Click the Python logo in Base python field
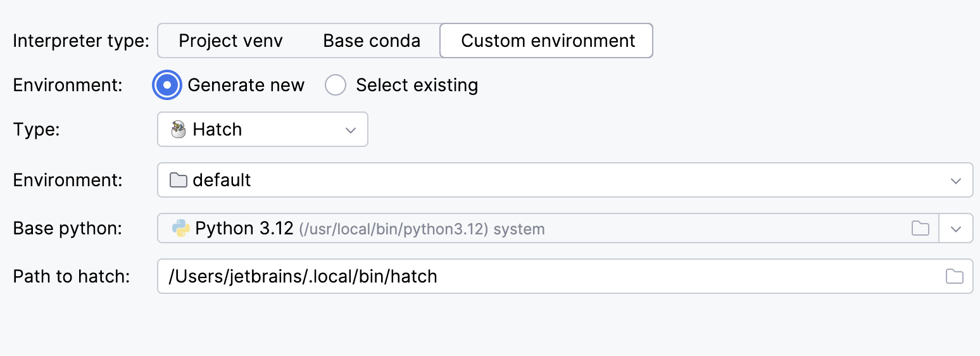Viewport: 980px width, 356px height. click(x=181, y=228)
